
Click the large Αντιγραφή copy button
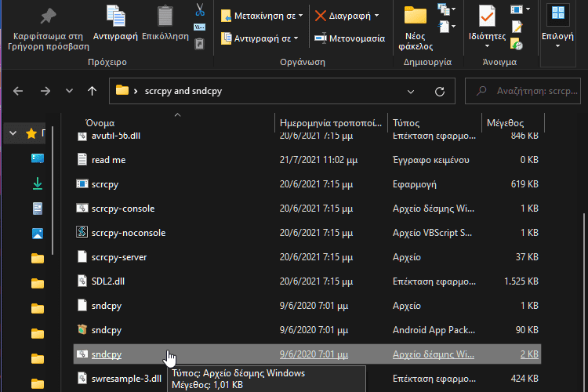pyautogui.click(x=115, y=24)
